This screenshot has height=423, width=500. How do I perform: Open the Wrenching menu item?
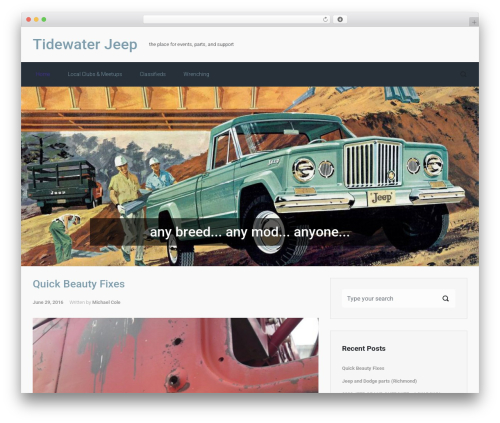[x=196, y=74]
